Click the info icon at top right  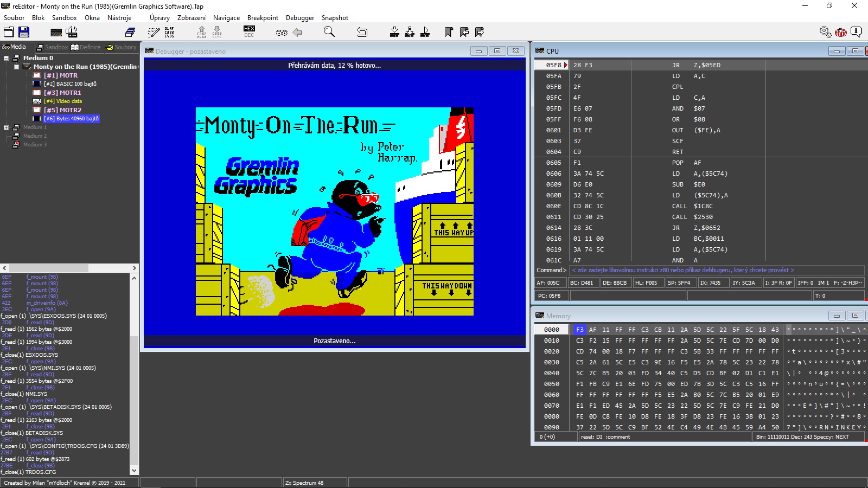[x=856, y=32]
